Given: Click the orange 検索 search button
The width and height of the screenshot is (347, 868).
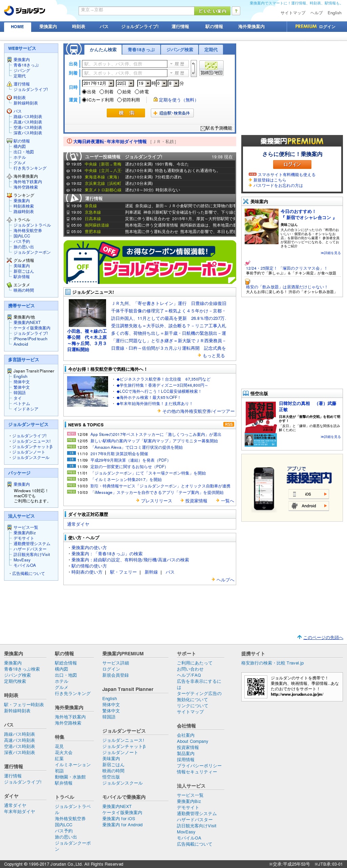Looking at the screenshot, I should click(x=126, y=113).
